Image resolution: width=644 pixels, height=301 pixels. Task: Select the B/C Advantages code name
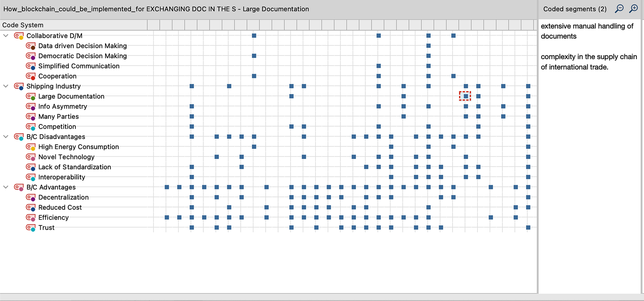[x=51, y=187]
